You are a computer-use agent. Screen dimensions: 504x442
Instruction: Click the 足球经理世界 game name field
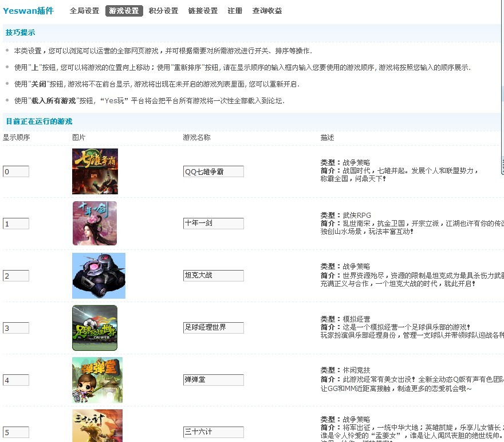[214, 328]
